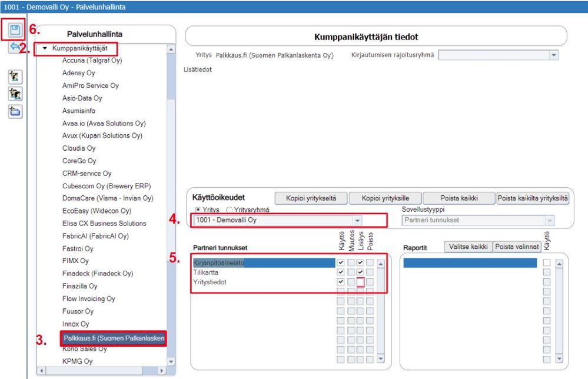
Task: Click partner tree horizontal scroll right arrow
Action: pos(162,371)
